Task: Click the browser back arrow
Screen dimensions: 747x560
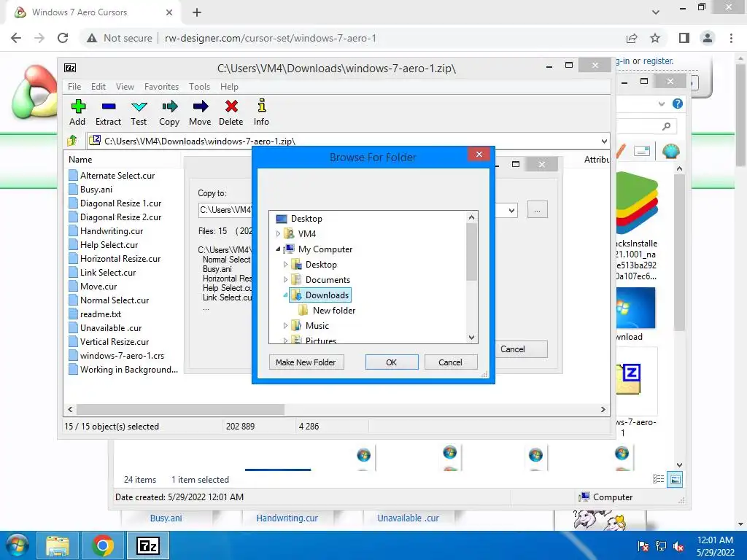Action: (x=16, y=38)
